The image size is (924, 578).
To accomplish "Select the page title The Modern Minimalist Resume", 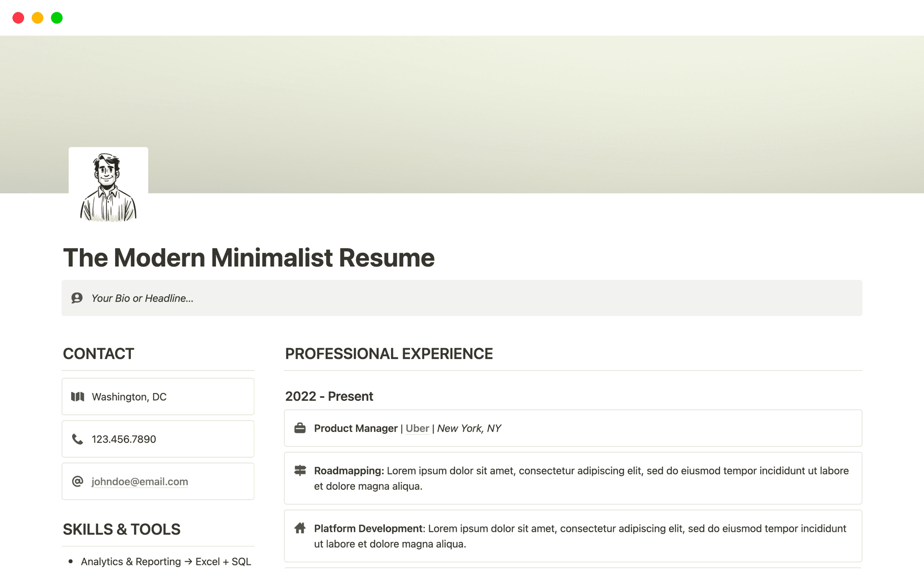I will (249, 258).
